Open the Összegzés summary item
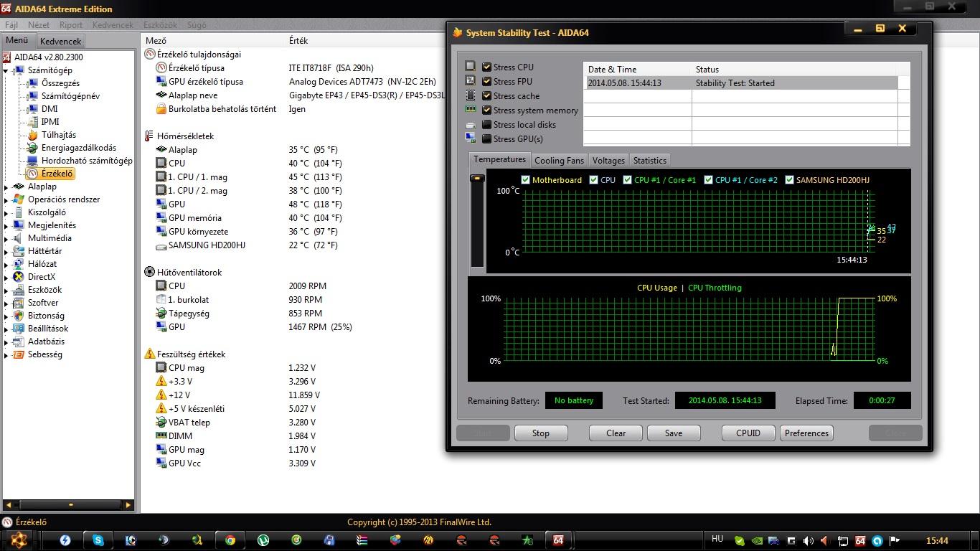 tap(53, 83)
